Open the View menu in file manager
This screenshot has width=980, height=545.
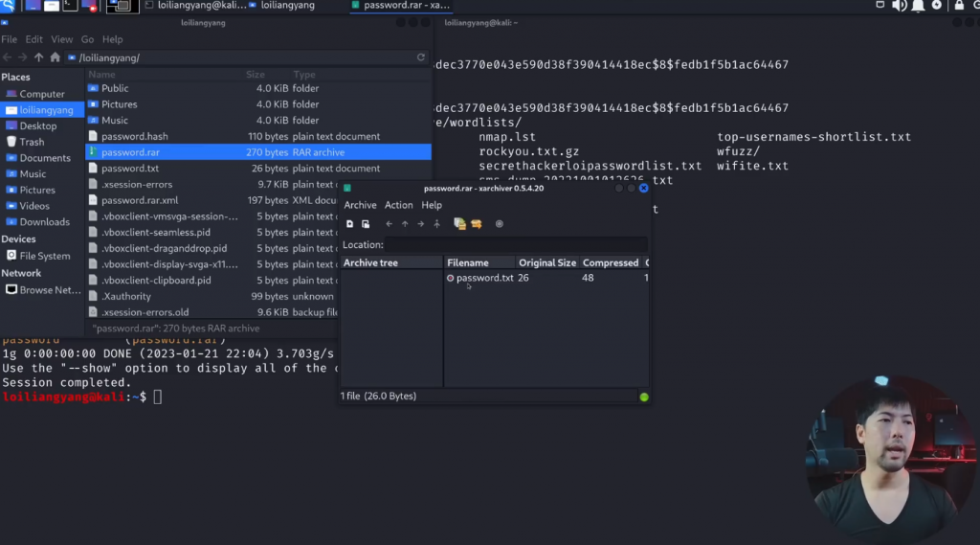61,39
